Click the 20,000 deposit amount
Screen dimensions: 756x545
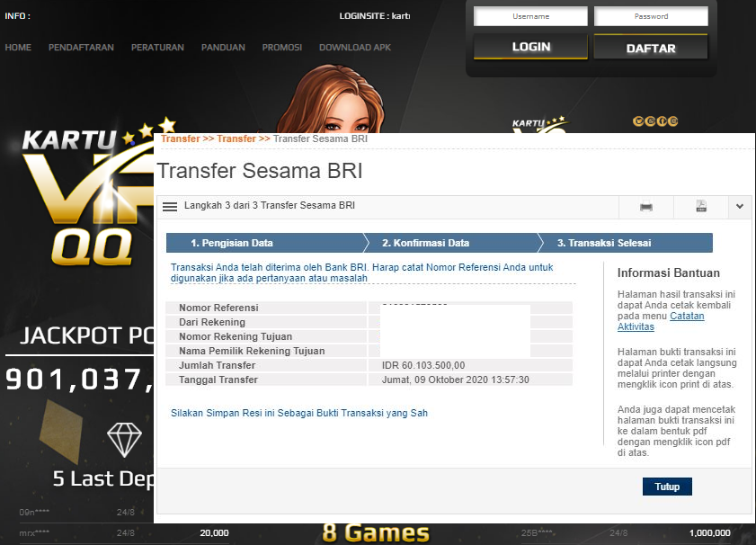(214, 533)
